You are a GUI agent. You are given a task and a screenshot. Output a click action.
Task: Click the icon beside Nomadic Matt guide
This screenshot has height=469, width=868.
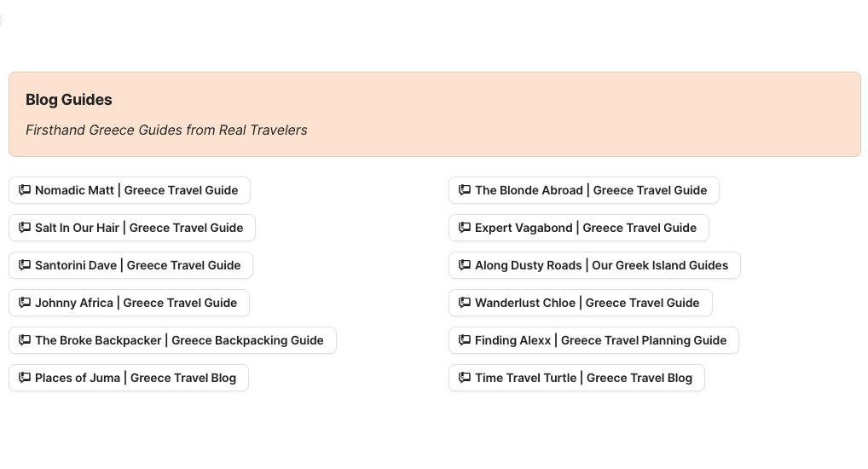pyautogui.click(x=25, y=190)
